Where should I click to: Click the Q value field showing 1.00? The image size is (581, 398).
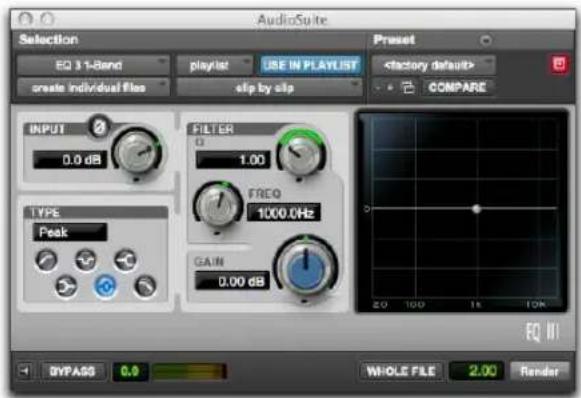(233, 160)
